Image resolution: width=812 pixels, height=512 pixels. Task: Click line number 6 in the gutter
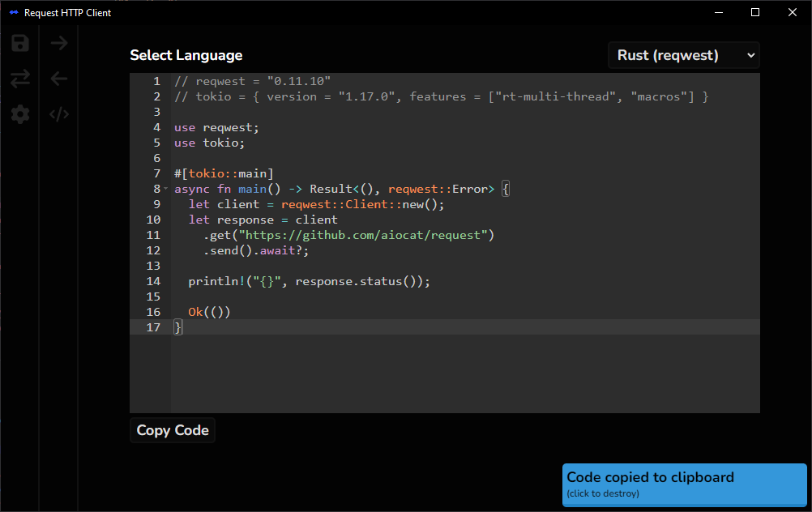pyautogui.click(x=157, y=159)
